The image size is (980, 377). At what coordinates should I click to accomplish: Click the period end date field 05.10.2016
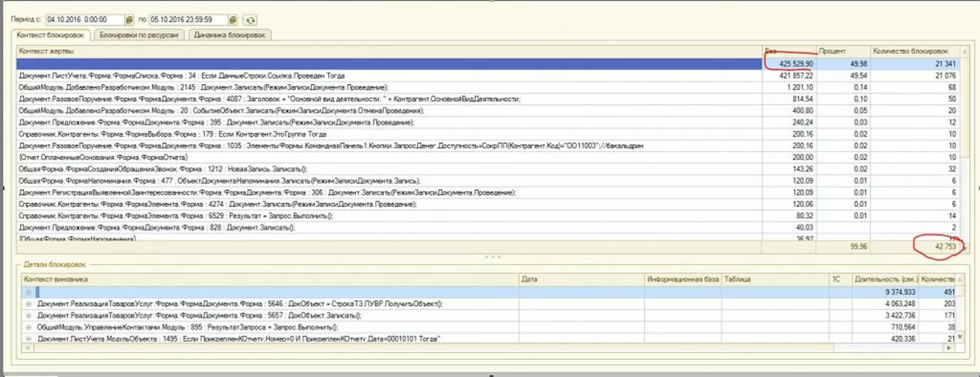tap(189, 19)
